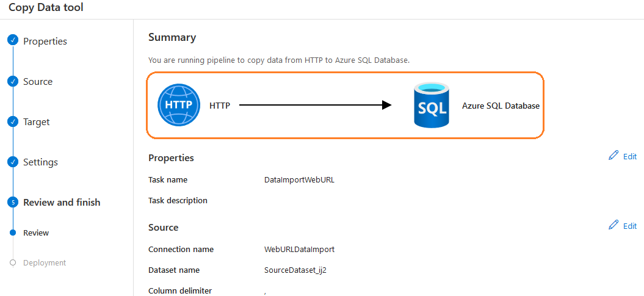
Task: Click the Source step checkmark icon
Action: (x=13, y=81)
